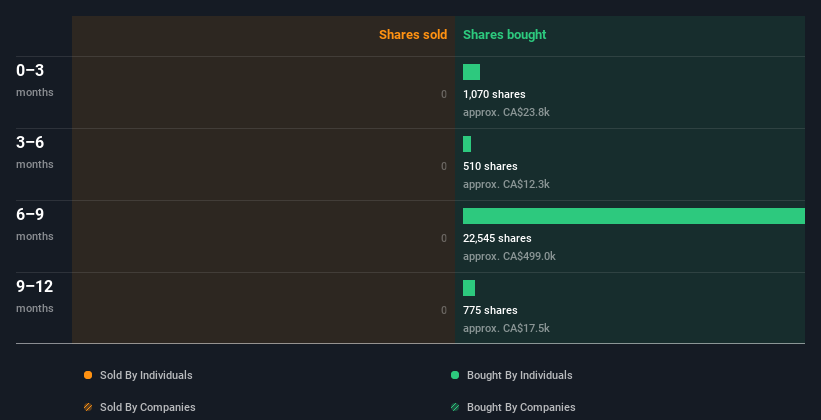Click the green bar for 0–3 months
This screenshot has width=821, height=420.
click(x=471, y=72)
